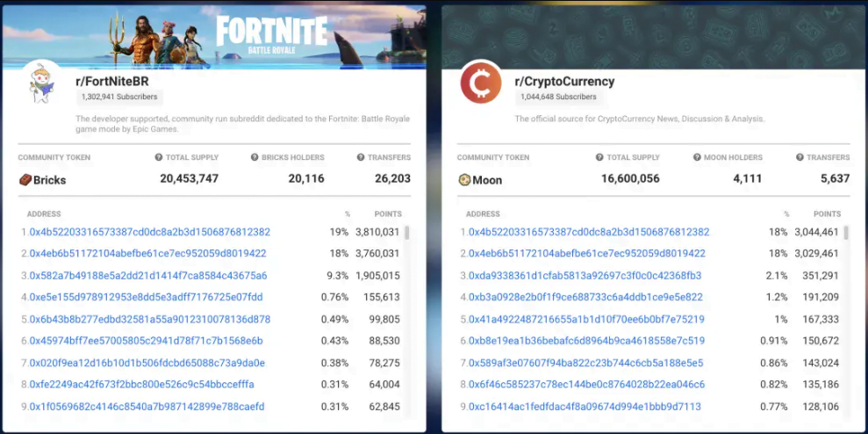Click the Moon token icon
This screenshot has height=434, width=868.
click(464, 179)
